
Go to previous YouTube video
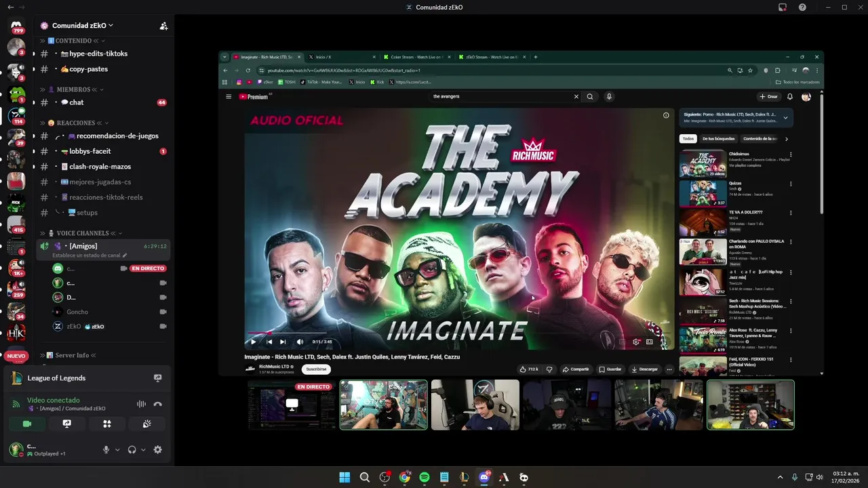click(x=269, y=342)
